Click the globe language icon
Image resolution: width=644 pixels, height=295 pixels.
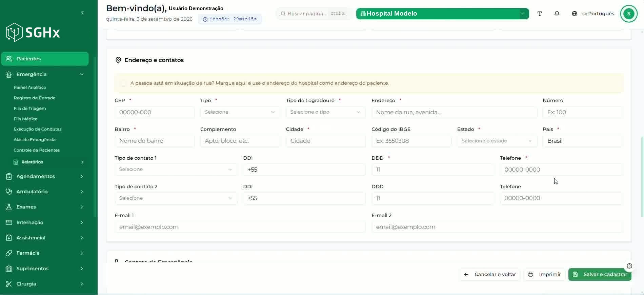[x=575, y=14]
